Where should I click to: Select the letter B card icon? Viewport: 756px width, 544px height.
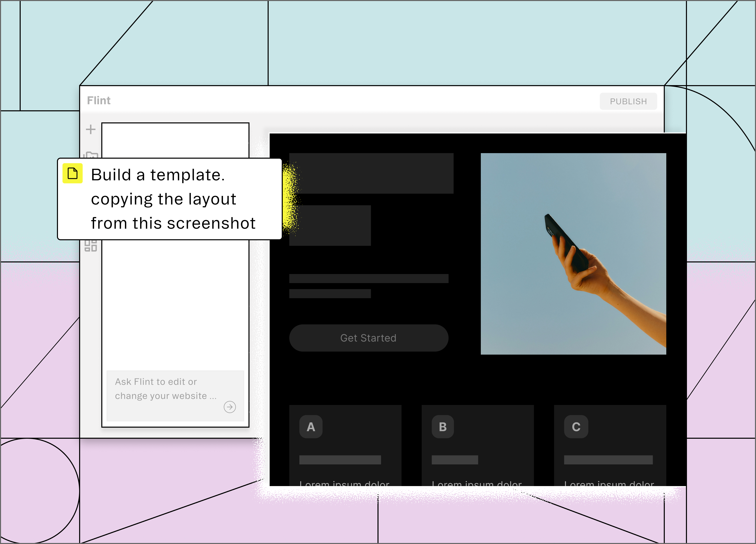pyautogui.click(x=443, y=427)
